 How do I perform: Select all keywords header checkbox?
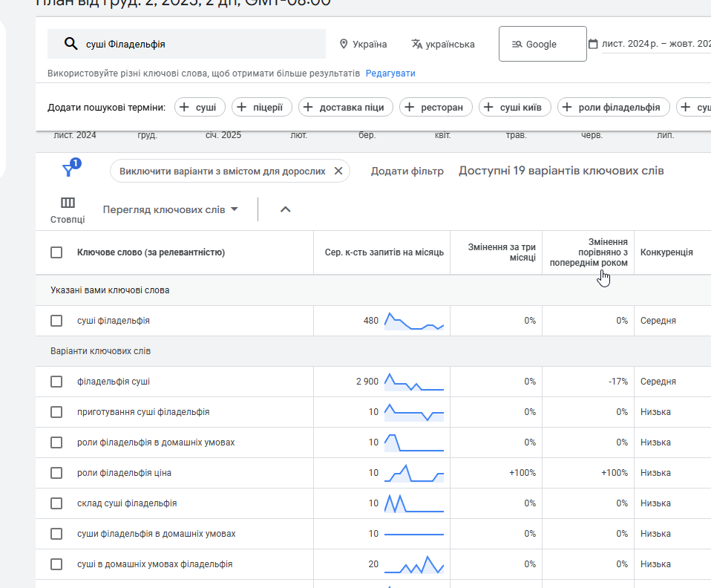(56, 252)
